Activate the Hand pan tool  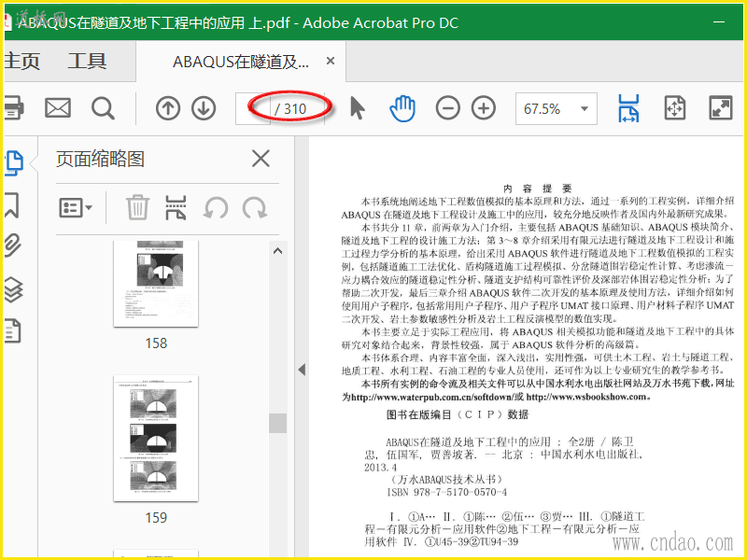pos(402,108)
